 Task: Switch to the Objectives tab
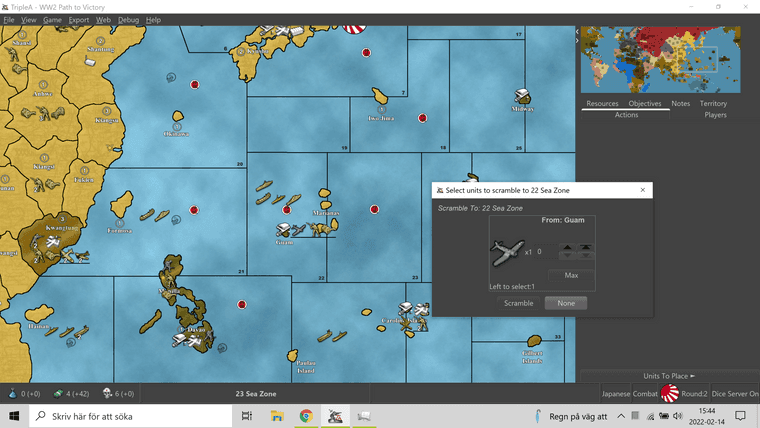tap(644, 104)
